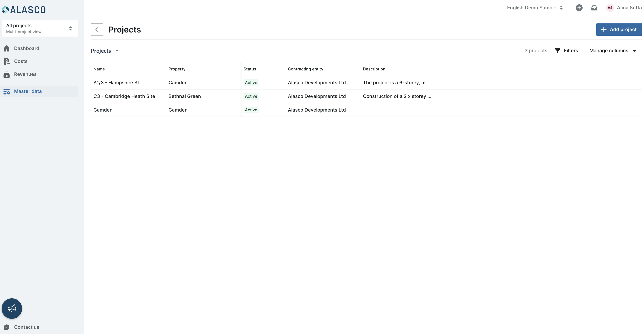The width and height of the screenshot is (644, 334).
Task: Open project A1/3 - Hampshire St
Action: 116,83
